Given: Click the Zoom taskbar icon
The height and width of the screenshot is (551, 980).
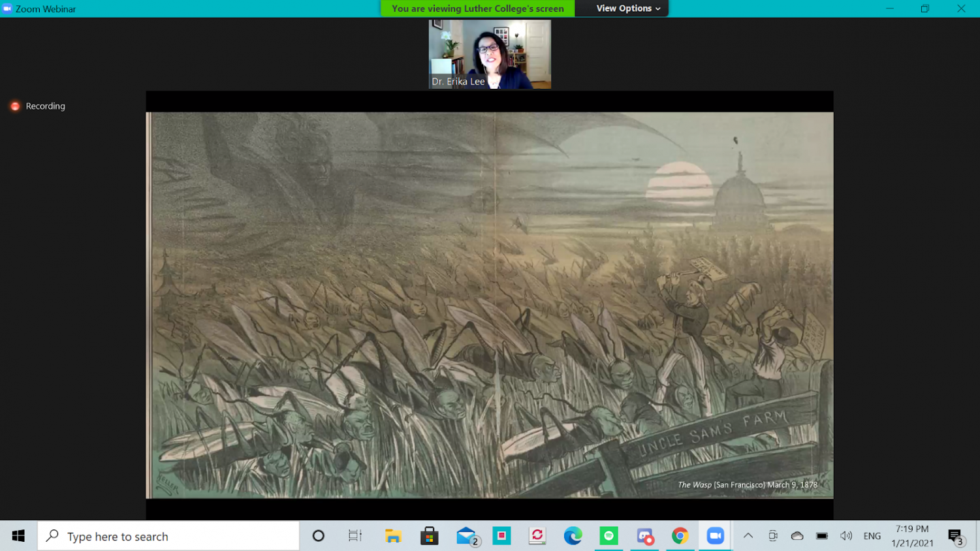Looking at the screenshot, I should tap(716, 536).
